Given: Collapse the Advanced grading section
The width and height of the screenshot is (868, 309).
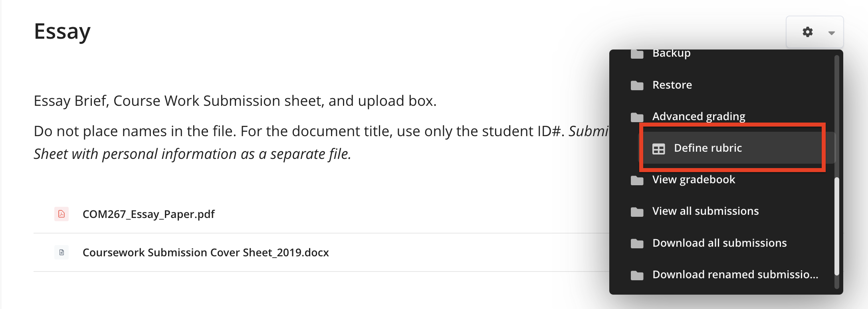Looking at the screenshot, I should [699, 117].
